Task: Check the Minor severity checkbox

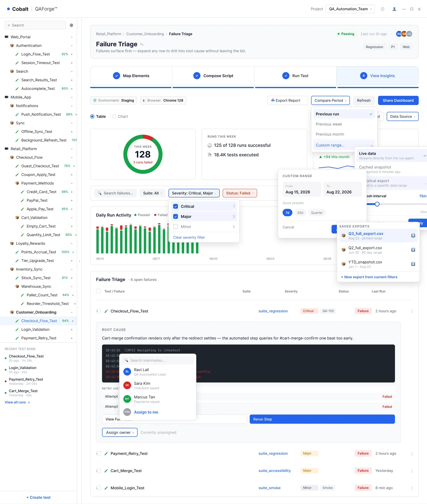Action: pos(176,227)
